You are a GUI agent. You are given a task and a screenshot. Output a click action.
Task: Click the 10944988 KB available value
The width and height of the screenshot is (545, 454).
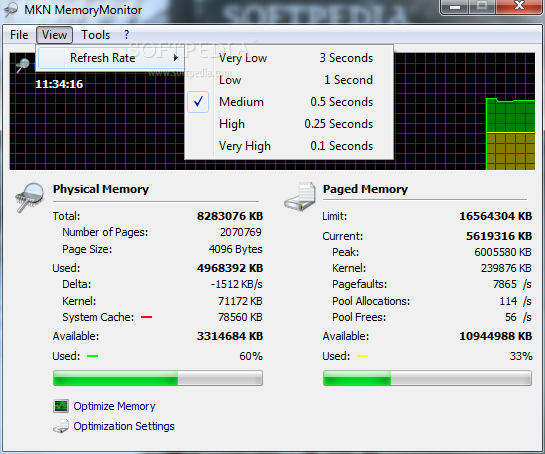point(495,336)
